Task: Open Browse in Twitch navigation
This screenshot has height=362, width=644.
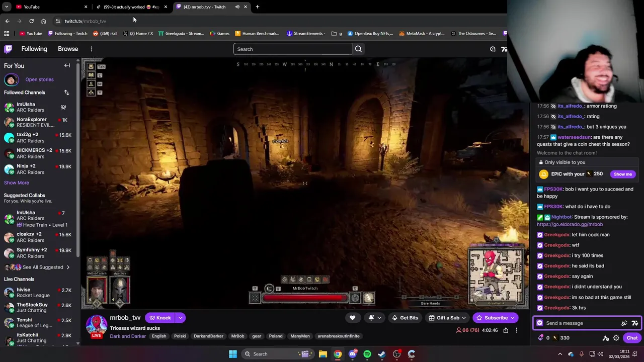Action: 68,49
